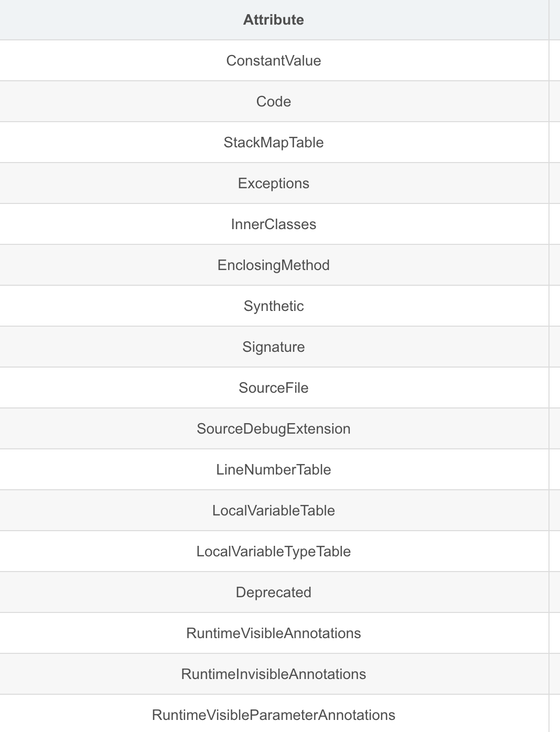
Task: Click the Deprecated attribute cell
Action: click(x=273, y=593)
